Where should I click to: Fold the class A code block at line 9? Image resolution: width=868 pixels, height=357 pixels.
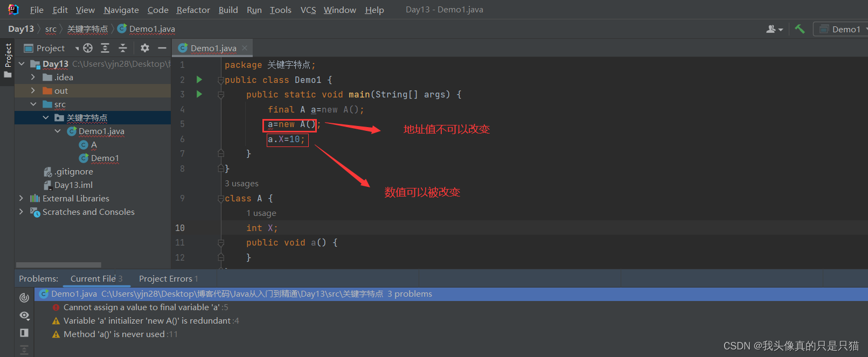tap(220, 199)
